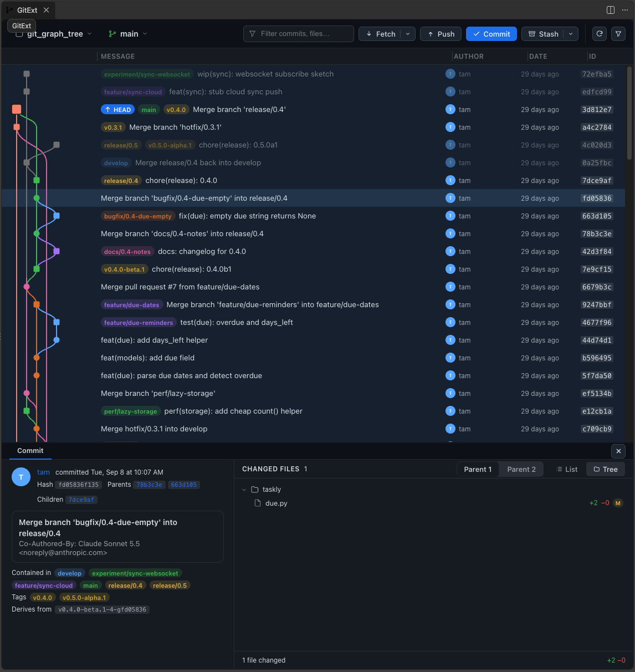
Task: Open due.py in changed files
Action: [276, 503]
